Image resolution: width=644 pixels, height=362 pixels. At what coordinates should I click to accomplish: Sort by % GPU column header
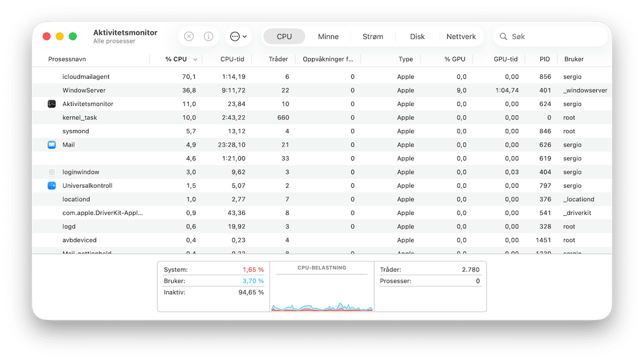[x=455, y=59]
